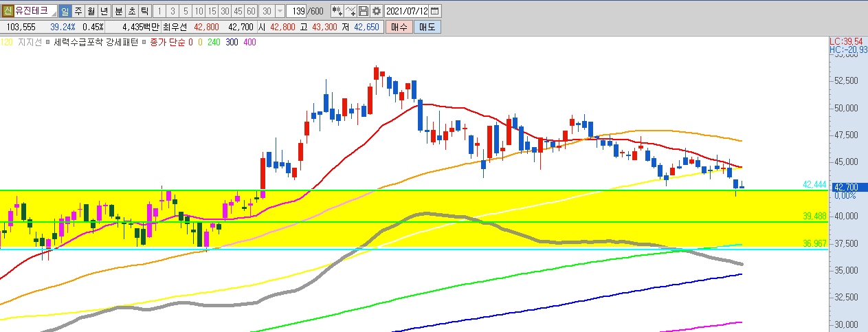Click the yellow 120 label
This screenshot has height=332, width=868.
[x=6, y=42]
